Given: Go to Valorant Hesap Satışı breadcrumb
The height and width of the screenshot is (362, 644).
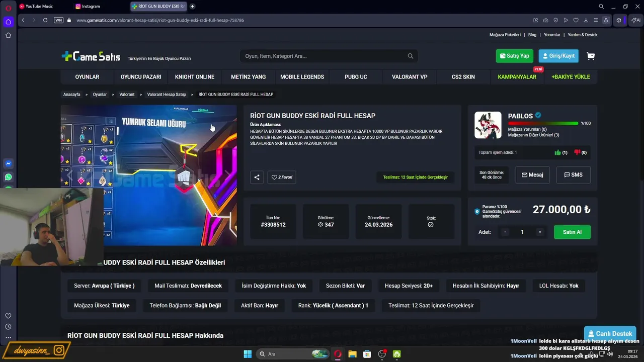Looking at the screenshot, I should 167,95.
